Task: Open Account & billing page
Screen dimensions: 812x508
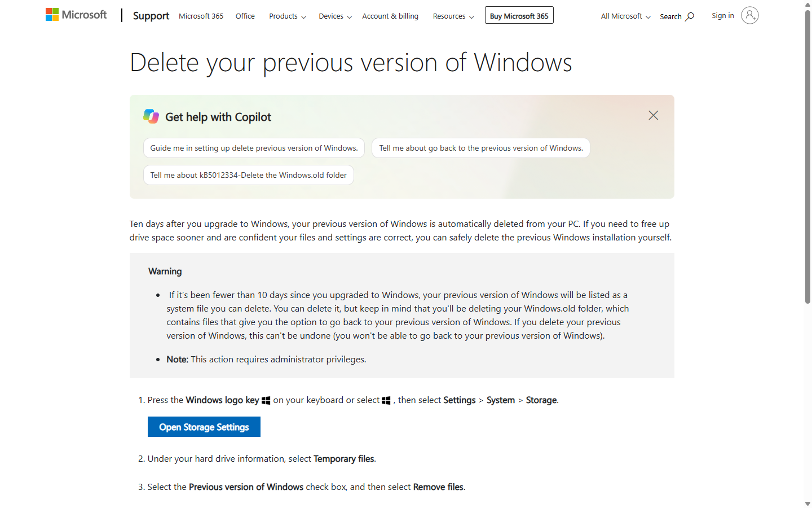Action: [x=390, y=16]
